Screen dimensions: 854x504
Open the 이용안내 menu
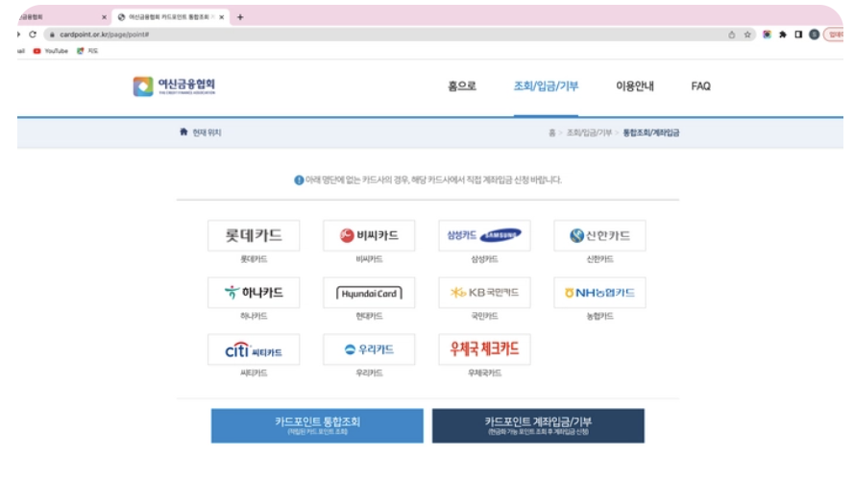tap(635, 86)
